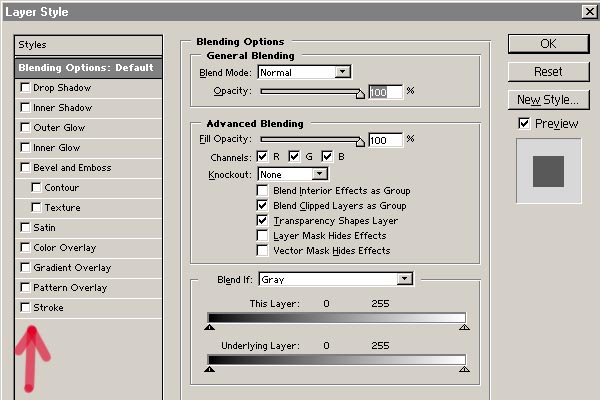The width and height of the screenshot is (600, 400).
Task: Click the Opacity percent input field
Action: pos(385,92)
